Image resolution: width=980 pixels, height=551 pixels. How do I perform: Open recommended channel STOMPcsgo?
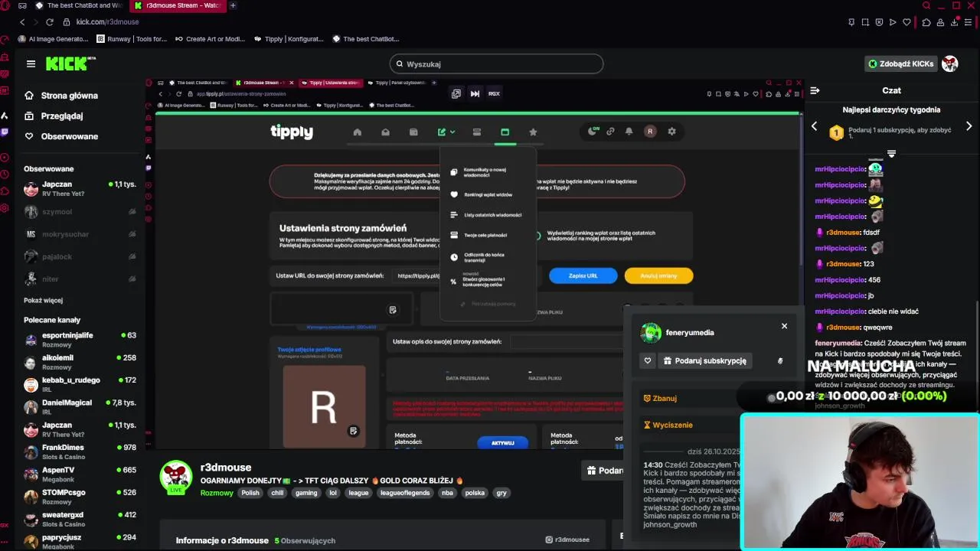pyautogui.click(x=80, y=496)
